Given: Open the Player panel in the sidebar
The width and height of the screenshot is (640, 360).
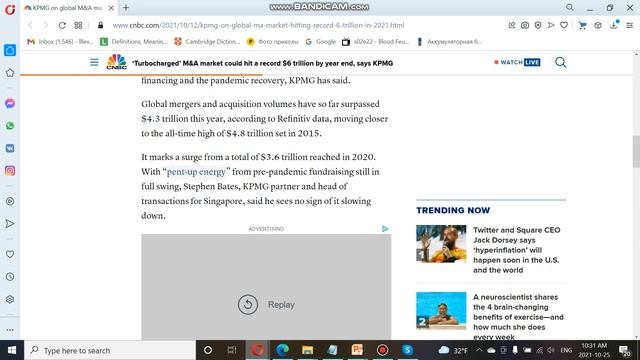Looking at the screenshot, I should 10,201.
